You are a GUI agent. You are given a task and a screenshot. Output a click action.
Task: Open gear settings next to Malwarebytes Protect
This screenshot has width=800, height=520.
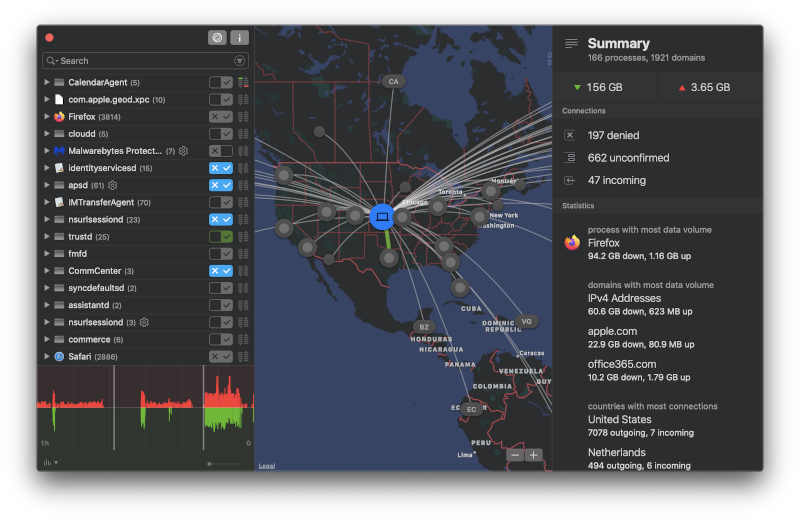click(x=184, y=151)
